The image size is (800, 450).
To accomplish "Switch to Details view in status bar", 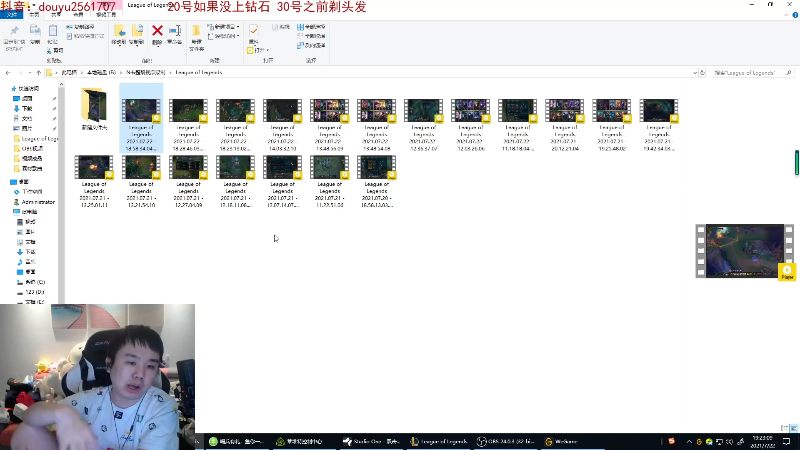I will pyautogui.click(x=784, y=428).
